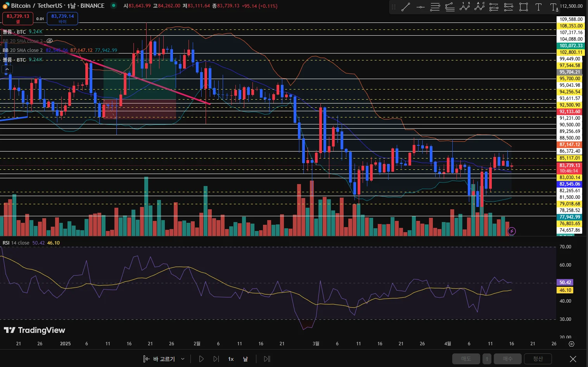Open the time axis settings gear
The height and width of the screenshot is (367, 588).
pos(571,344)
